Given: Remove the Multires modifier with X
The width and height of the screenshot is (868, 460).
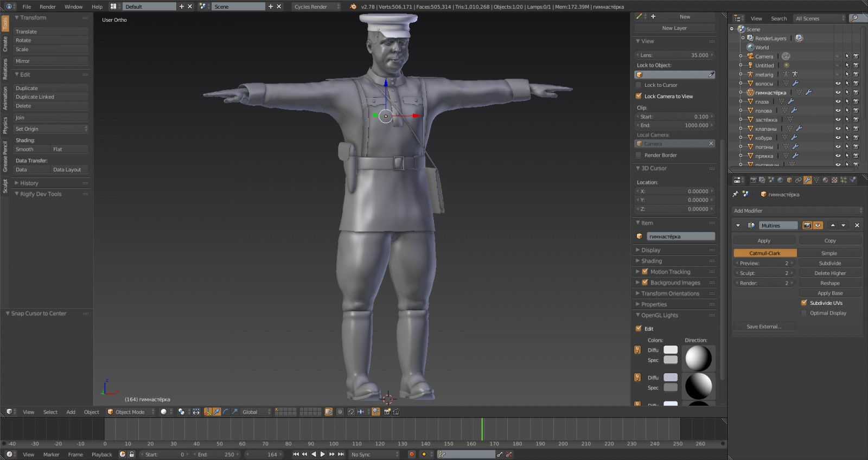Looking at the screenshot, I should tap(857, 225).
